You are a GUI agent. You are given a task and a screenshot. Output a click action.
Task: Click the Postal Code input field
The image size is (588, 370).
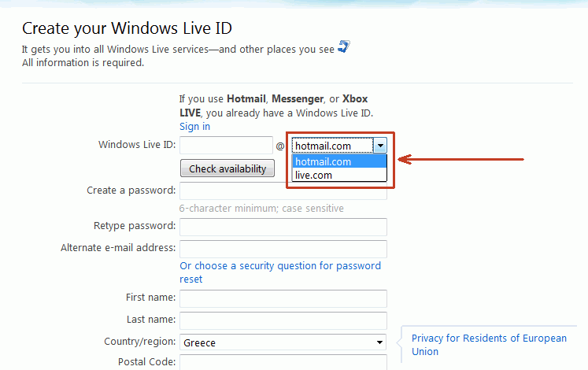[283, 362]
